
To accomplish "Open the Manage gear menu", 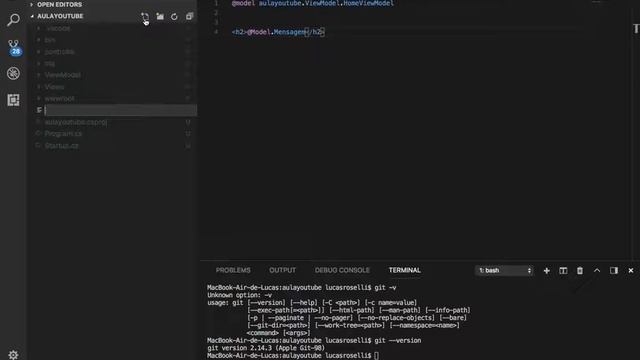I will click(x=13, y=354).
